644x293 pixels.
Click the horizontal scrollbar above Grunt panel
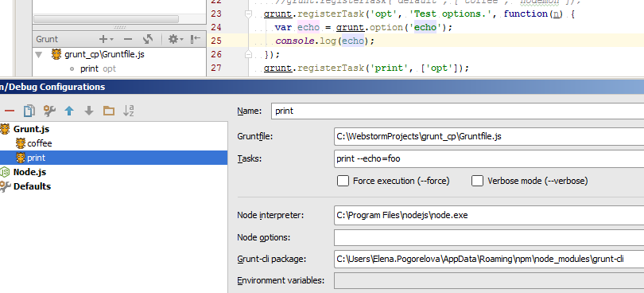106,19
